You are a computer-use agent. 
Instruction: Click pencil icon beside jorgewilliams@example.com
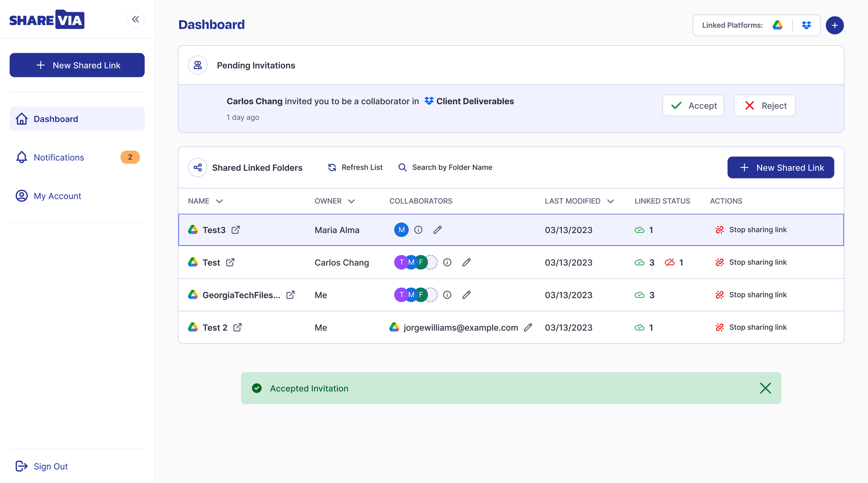(x=528, y=327)
